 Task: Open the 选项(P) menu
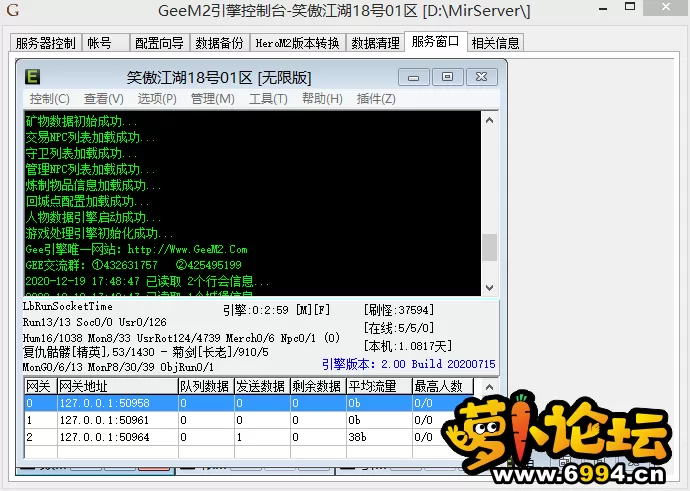point(157,99)
